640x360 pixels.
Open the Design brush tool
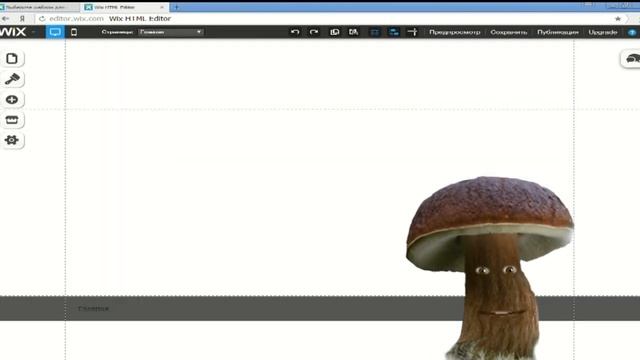point(12,79)
